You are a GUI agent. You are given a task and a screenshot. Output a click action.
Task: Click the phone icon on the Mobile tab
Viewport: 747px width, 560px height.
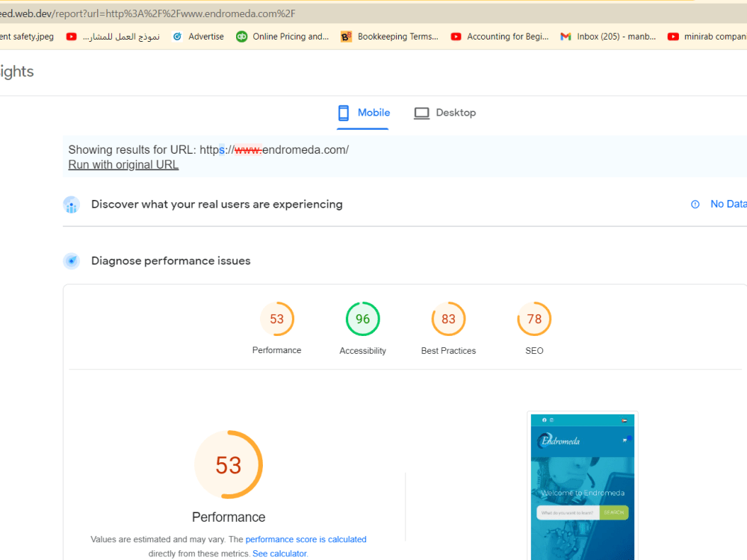(342, 112)
